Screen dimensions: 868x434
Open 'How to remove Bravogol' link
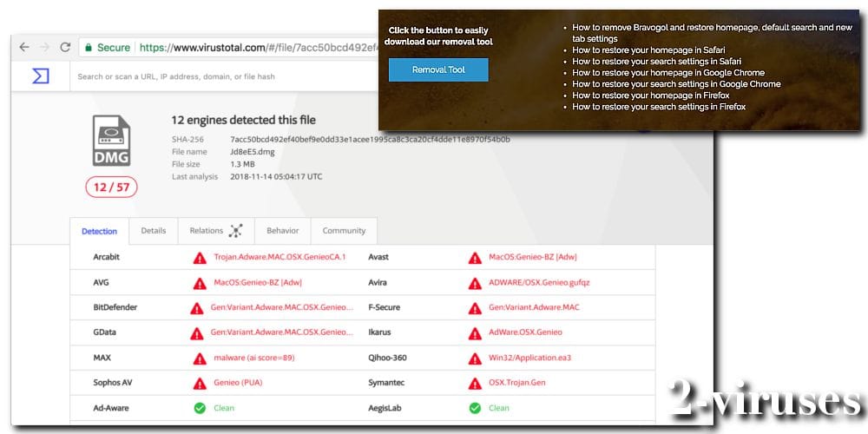(713, 33)
